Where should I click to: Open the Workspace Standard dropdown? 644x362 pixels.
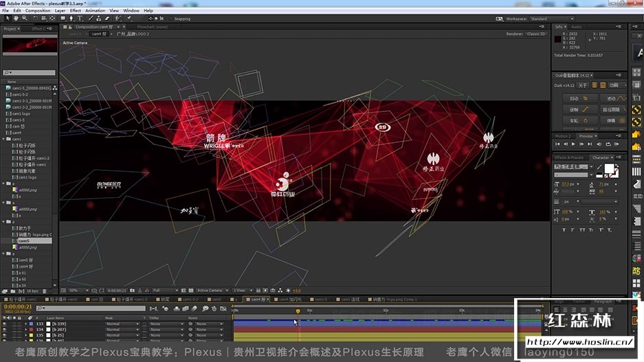(552, 19)
